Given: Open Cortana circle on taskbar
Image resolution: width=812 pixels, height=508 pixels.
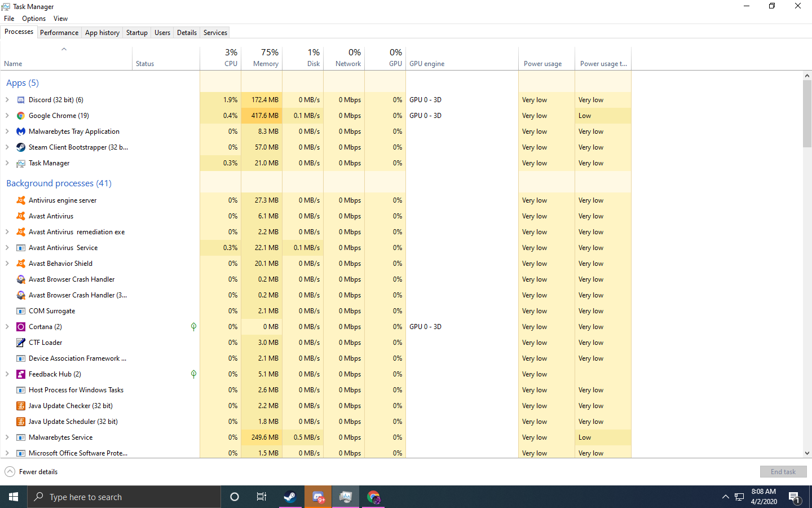Looking at the screenshot, I should point(235,497).
